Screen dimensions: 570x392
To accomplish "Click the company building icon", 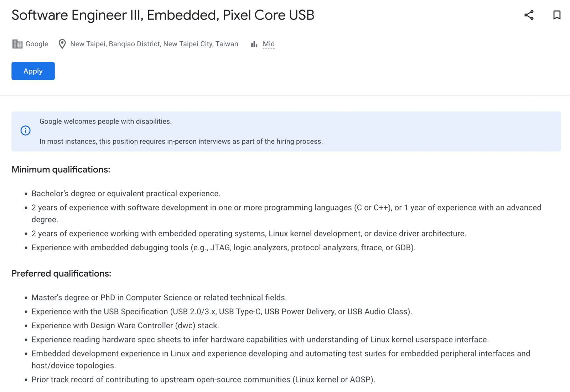I will pos(17,44).
